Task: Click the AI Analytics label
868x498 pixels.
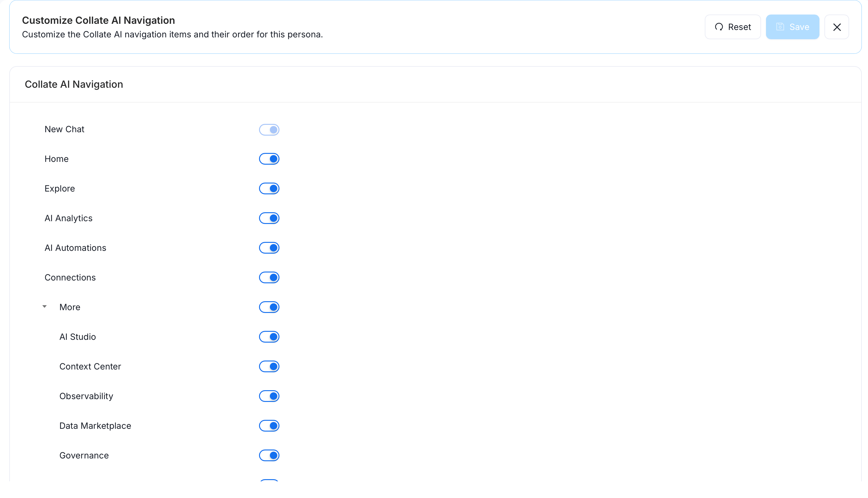Action: pyautogui.click(x=68, y=218)
